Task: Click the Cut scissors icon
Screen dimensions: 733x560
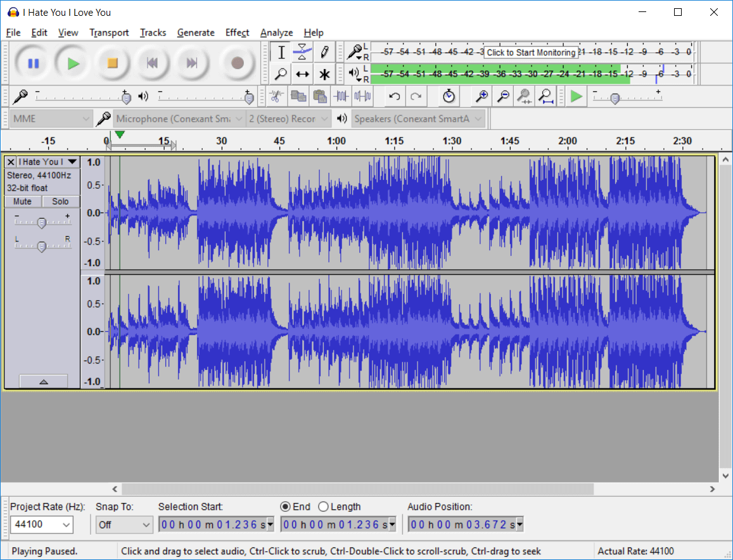Action: coord(277,97)
